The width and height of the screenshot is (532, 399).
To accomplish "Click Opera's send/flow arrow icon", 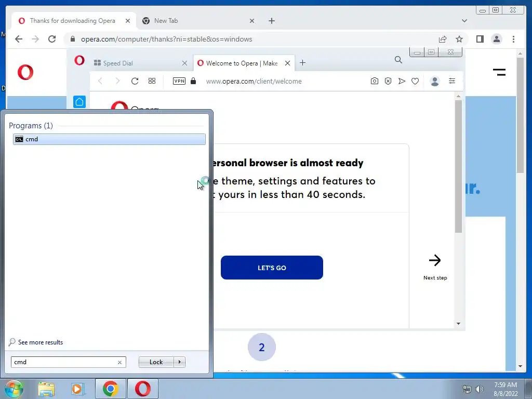I will click(x=402, y=81).
